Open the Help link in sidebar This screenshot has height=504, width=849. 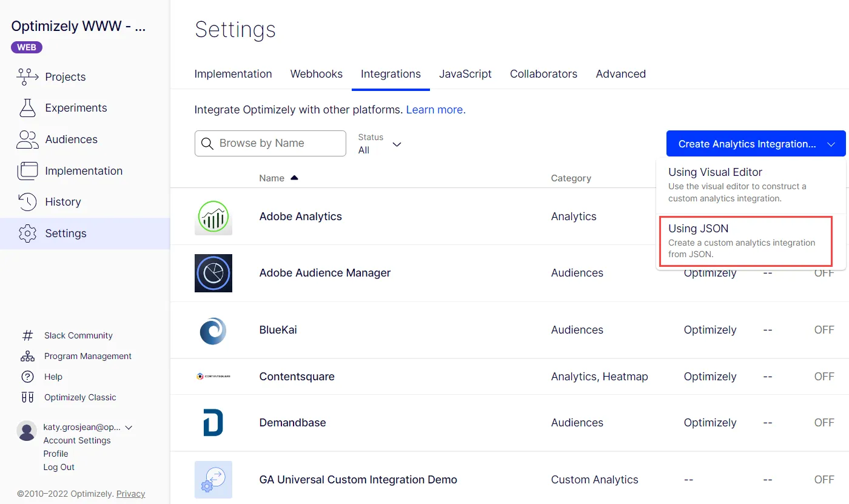pyautogui.click(x=53, y=377)
